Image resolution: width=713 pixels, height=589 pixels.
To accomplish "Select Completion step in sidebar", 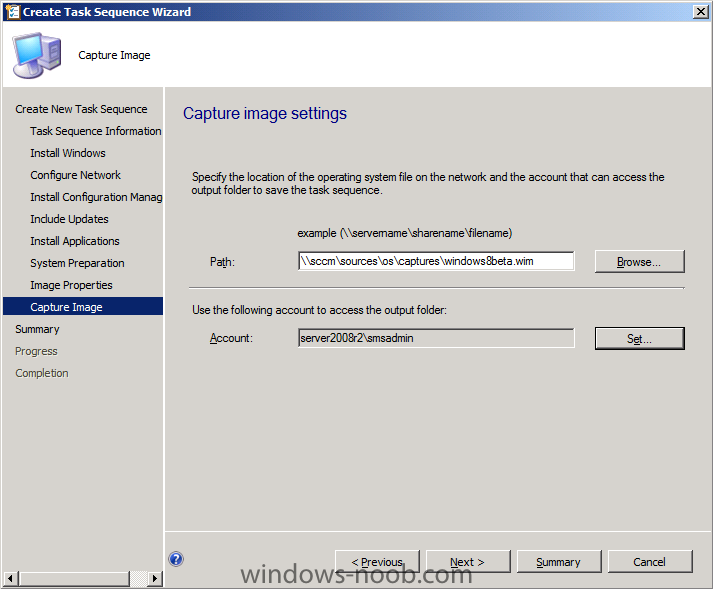I will 42,373.
